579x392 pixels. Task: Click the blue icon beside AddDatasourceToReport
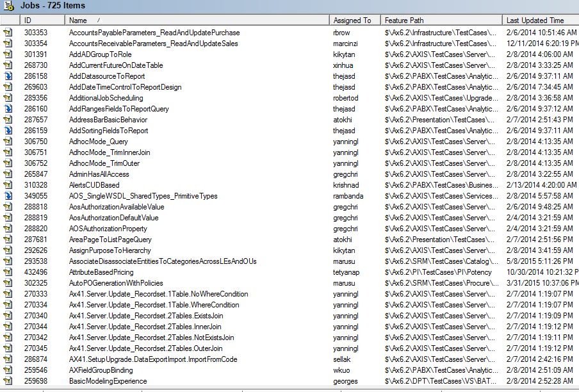[x=8, y=76]
